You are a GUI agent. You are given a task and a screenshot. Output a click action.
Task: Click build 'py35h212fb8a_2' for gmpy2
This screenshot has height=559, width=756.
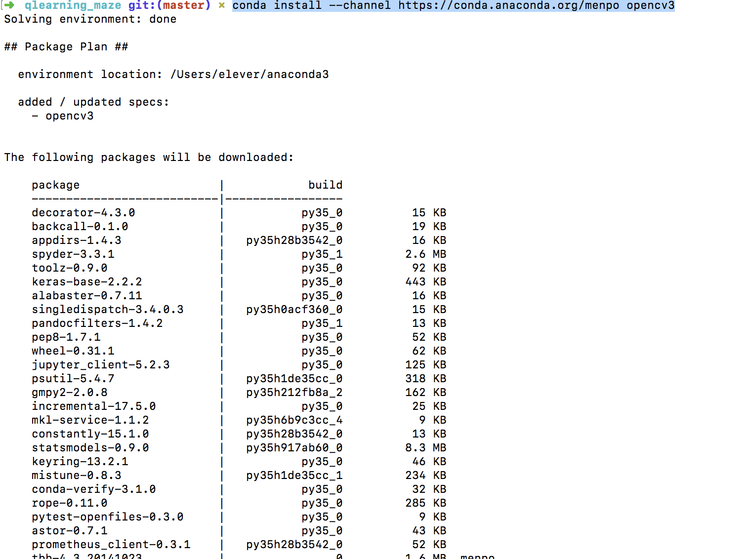pyautogui.click(x=294, y=393)
